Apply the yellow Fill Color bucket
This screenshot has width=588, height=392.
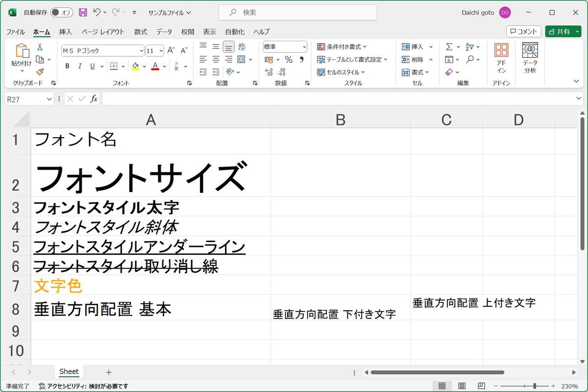pos(135,66)
